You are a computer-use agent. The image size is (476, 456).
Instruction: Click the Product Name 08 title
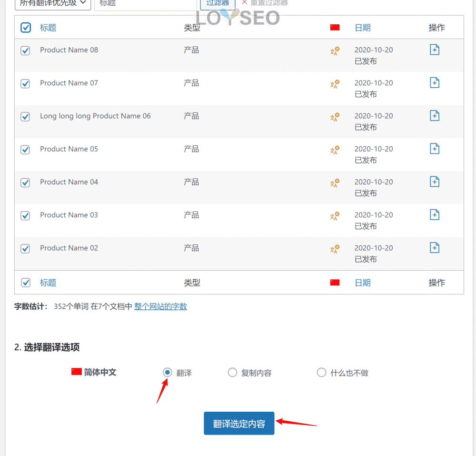[x=69, y=50]
